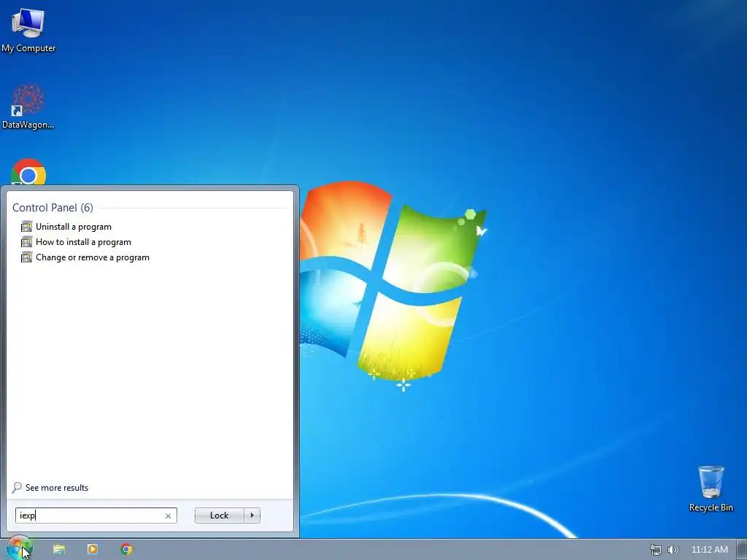Launch Chrome from the taskbar
The width and height of the screenshot is (747, 560).
(x=126, y=549)
